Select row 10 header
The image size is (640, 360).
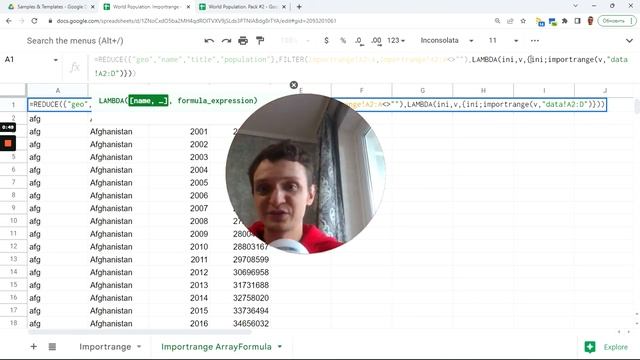coord(13,221)
